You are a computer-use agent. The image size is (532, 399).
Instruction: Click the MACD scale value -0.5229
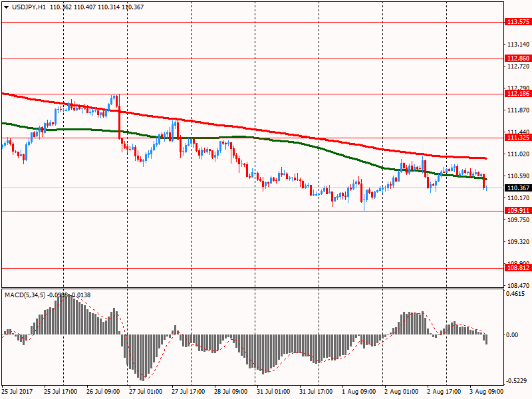tap(516, 381)
